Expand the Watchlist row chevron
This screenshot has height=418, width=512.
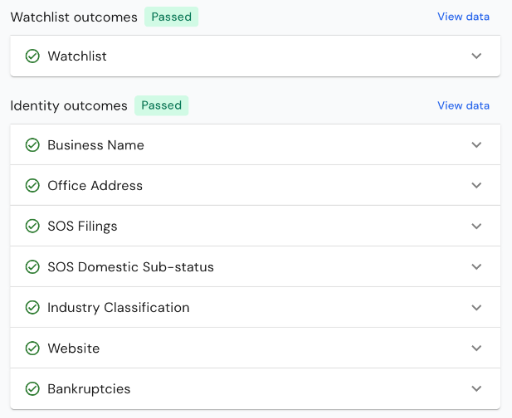476,56
